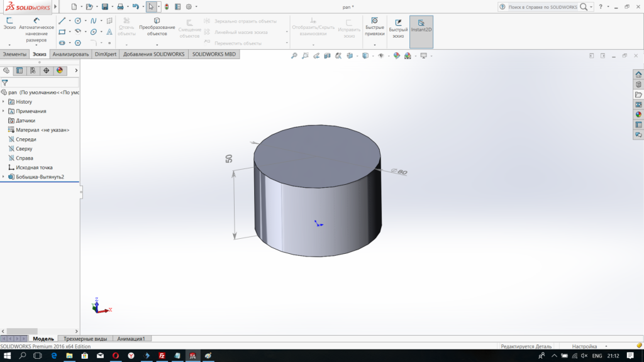Open the DimXpertManager tab icon
644x362 pixels.
point(47,70)
